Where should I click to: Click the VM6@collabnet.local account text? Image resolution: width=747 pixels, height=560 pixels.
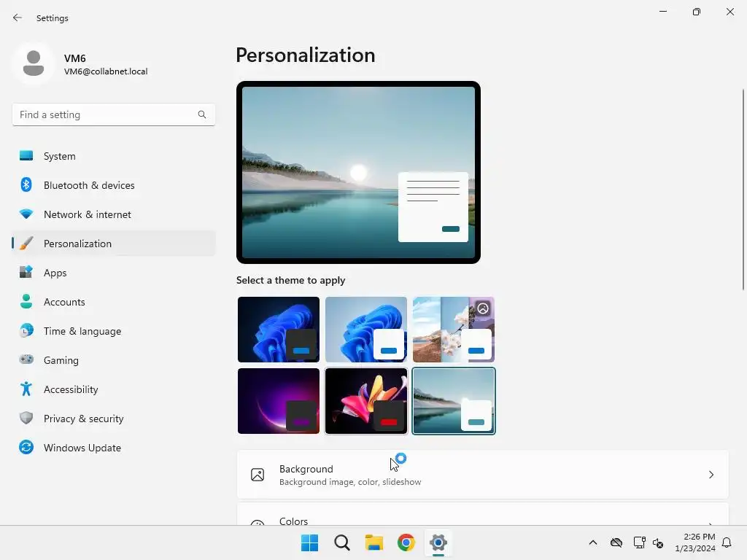[106, 71]
